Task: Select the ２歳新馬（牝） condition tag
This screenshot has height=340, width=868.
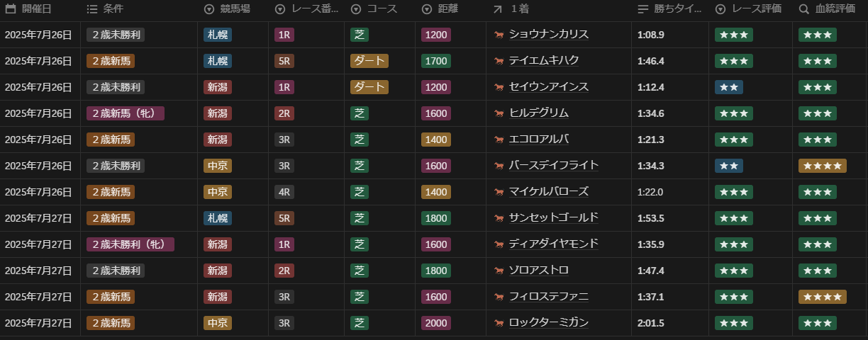Action: coord(126,113)
